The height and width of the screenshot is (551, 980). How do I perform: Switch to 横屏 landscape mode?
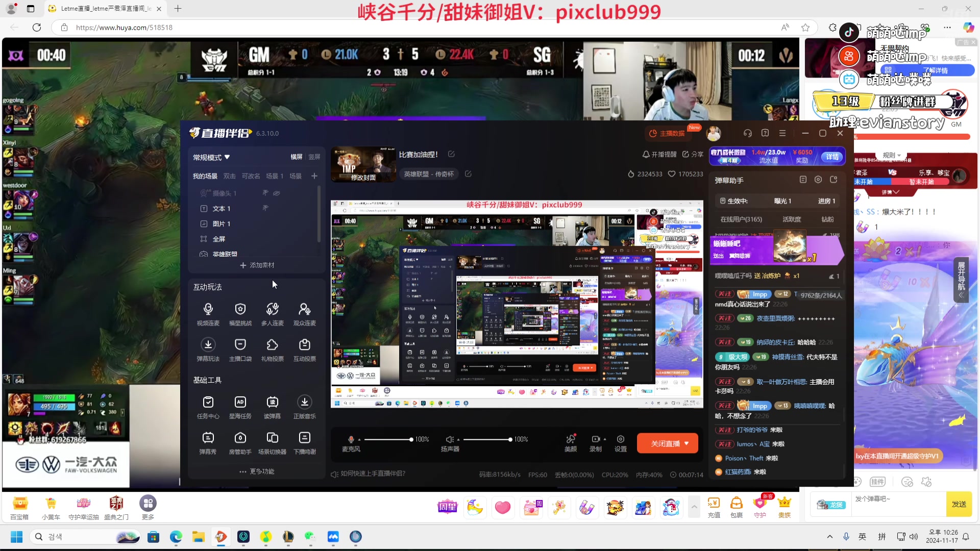297,157
